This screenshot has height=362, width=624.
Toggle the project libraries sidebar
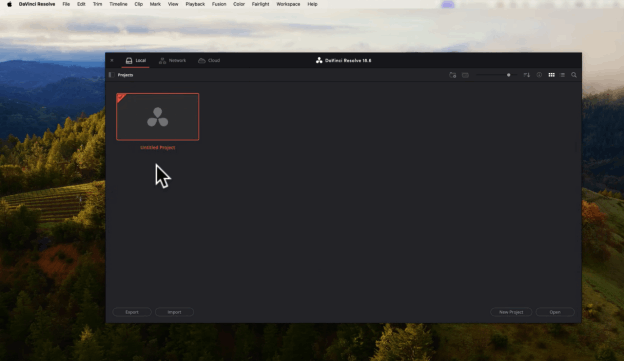click(112, 75)
